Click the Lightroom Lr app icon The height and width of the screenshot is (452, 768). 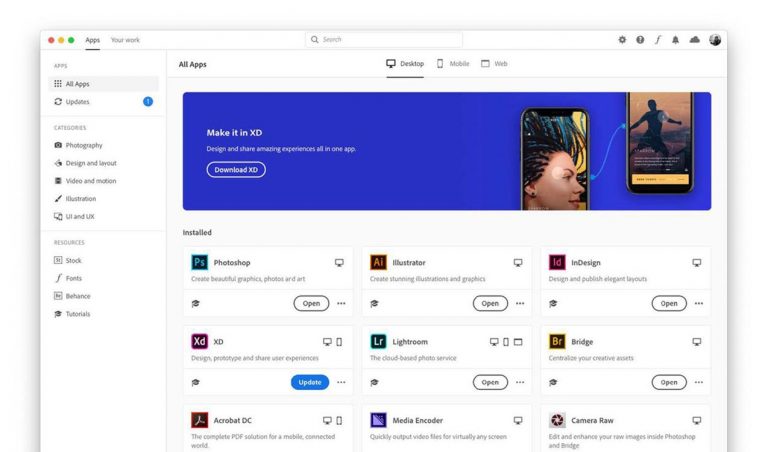pos(378,341)
